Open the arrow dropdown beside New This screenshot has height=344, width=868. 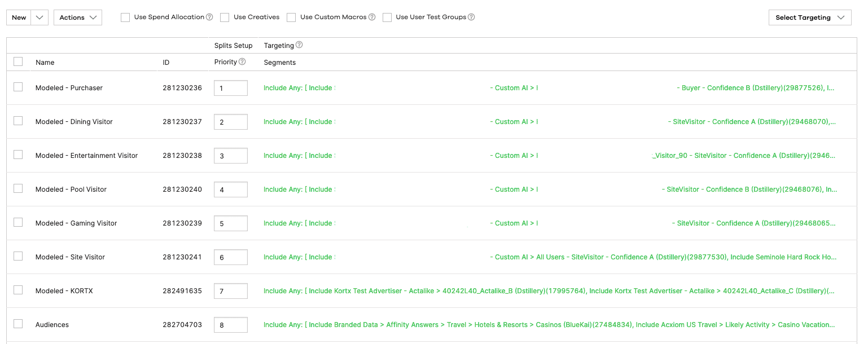point(39,17)
